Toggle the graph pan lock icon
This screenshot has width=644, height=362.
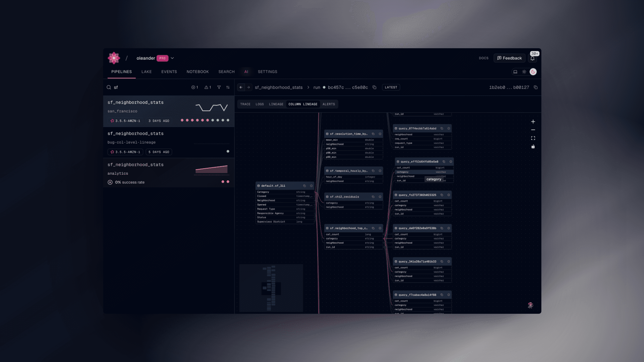click(x=533, y=146)
